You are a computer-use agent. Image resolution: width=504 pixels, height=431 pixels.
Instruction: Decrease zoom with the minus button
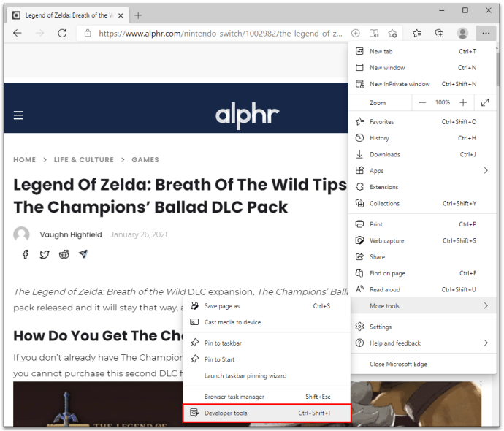[x=422, y=102]
